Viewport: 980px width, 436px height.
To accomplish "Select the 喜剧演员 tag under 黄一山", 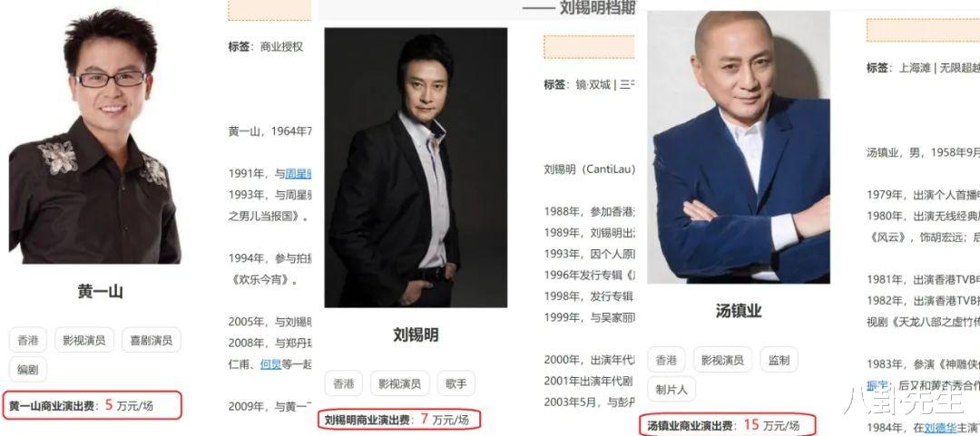I will tap(152, 341).
